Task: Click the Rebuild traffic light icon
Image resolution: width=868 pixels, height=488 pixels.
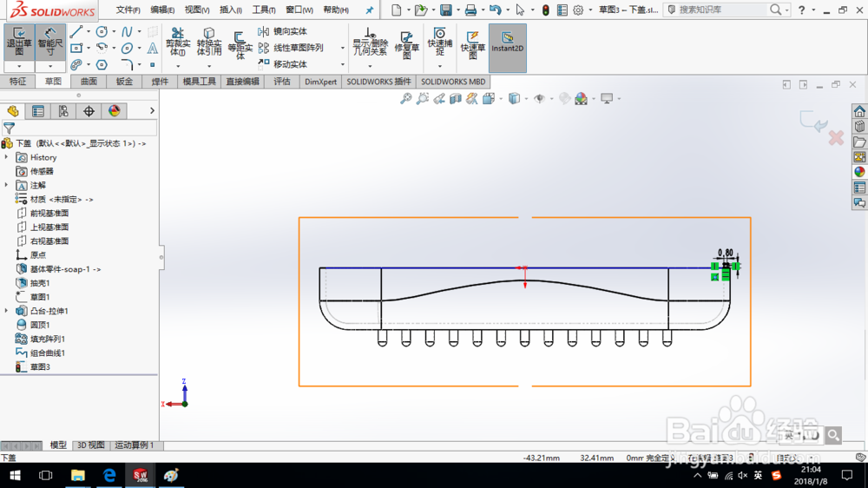Action: coord(545,10)
